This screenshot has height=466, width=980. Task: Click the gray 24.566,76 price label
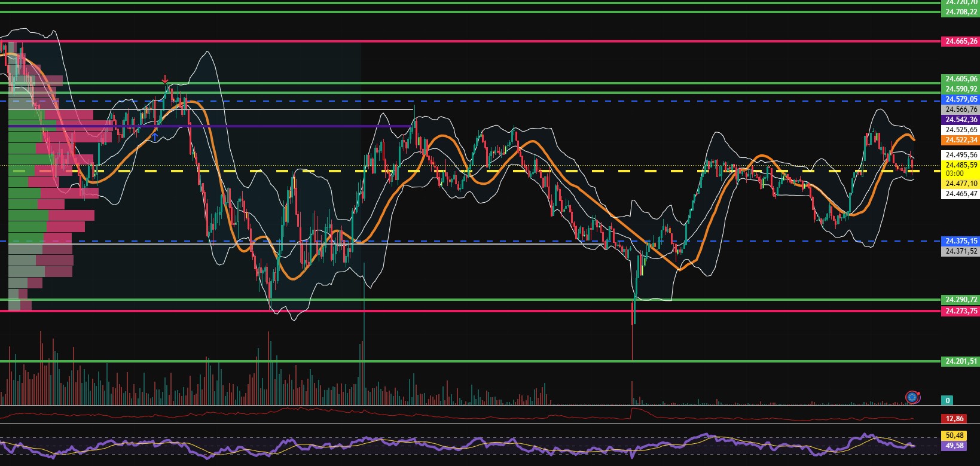(x=960, y=109)
